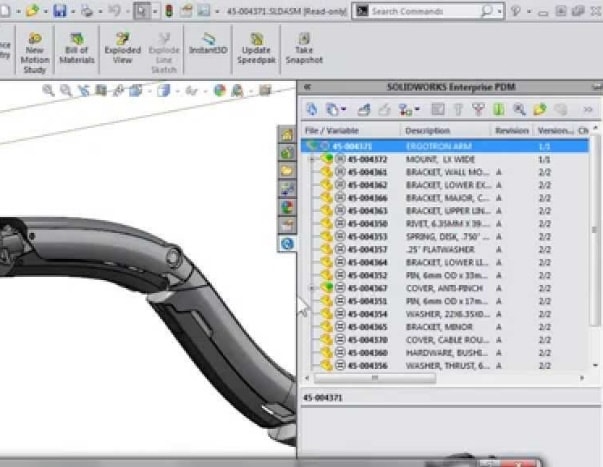Viewport: 603px width, 467px height.
Task: Expand the COVER, ANTI-PINCH row
Action: pyautogui.click(x=312, y=288)
